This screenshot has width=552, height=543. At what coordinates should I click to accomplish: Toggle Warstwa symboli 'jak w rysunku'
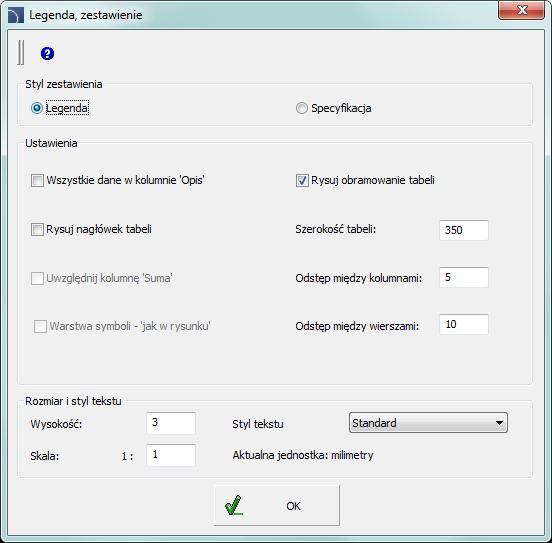40,326
